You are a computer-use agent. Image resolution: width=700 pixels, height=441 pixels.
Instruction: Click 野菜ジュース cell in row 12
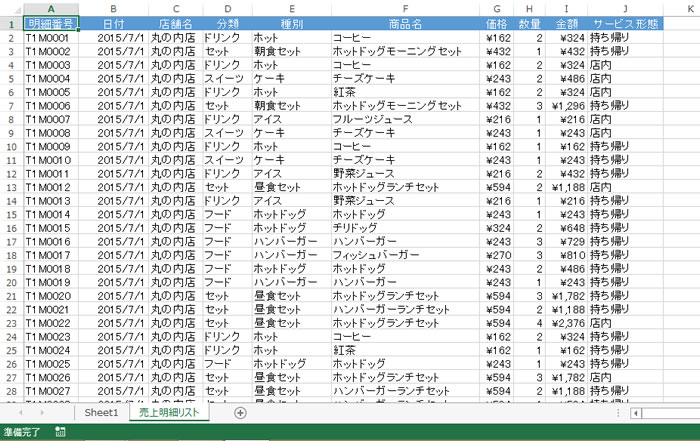pyautogui.click(x=405, y=174)
